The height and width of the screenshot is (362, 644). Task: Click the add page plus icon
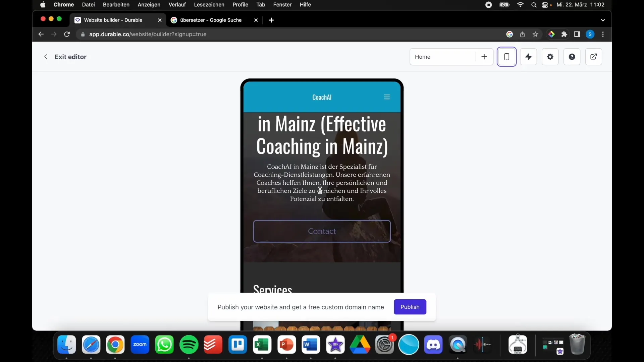(483, 57)
